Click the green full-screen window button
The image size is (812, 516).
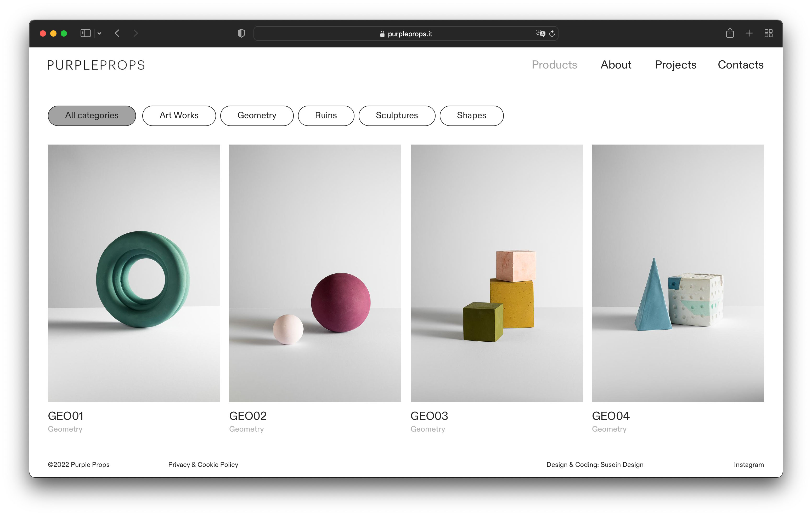64,33
